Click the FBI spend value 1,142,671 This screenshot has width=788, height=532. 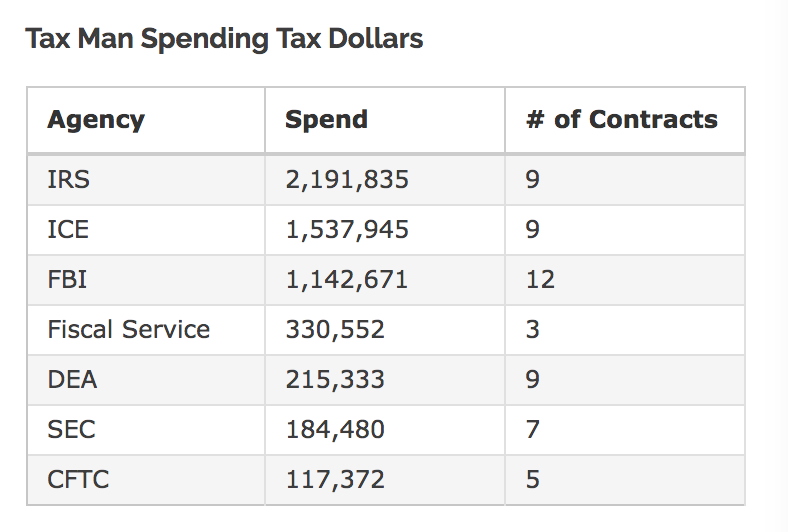click(347, 280)
